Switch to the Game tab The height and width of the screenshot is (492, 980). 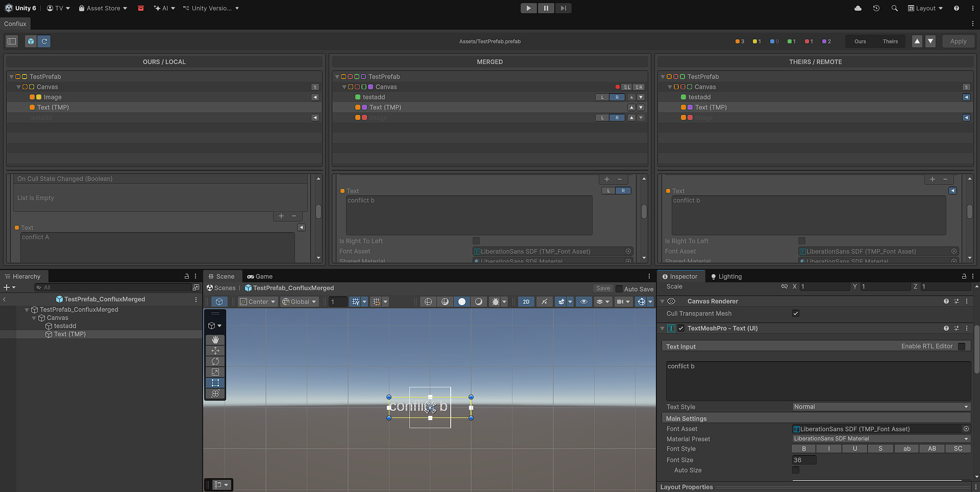[260, 277]
